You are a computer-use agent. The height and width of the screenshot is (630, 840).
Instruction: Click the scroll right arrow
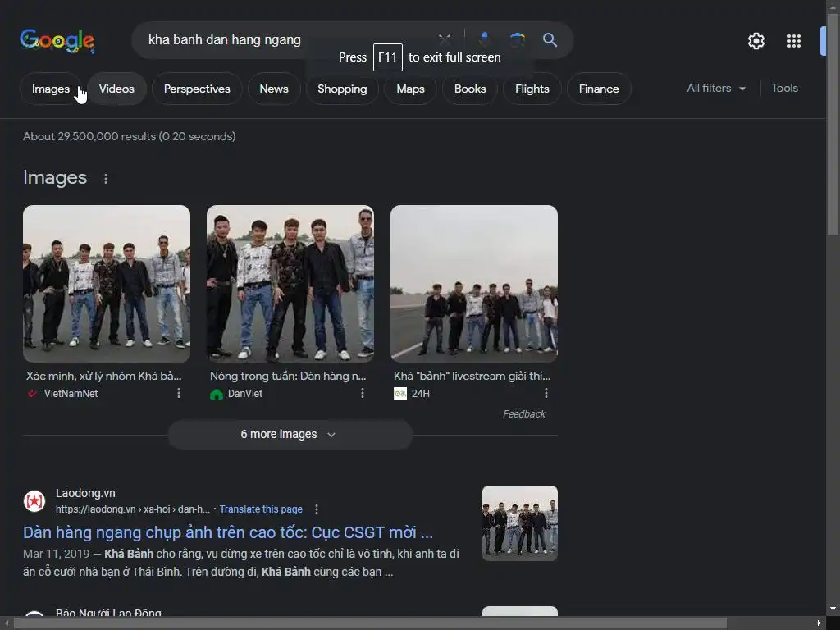[819, 623]
